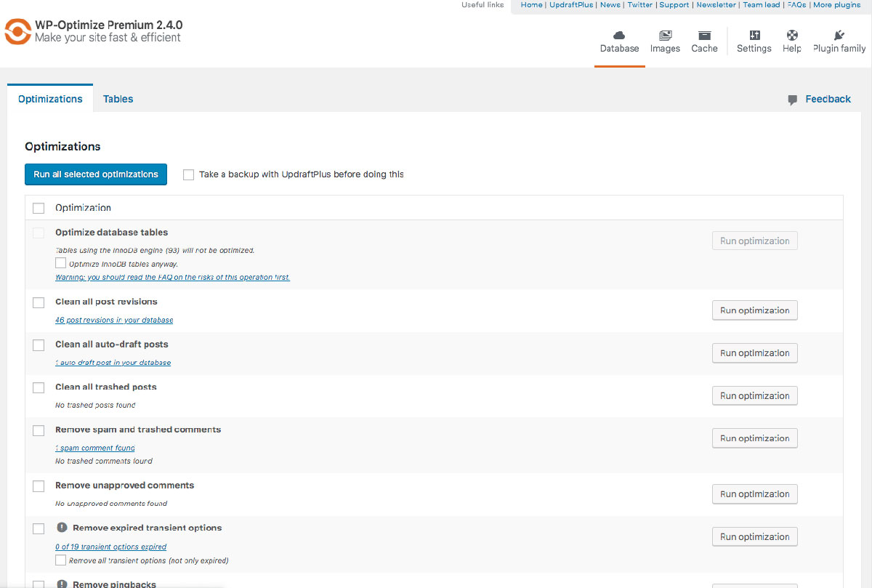872x588 pixels.
Task: Click the WP-Optimize logo icon
Action: [x=17, y=31]
